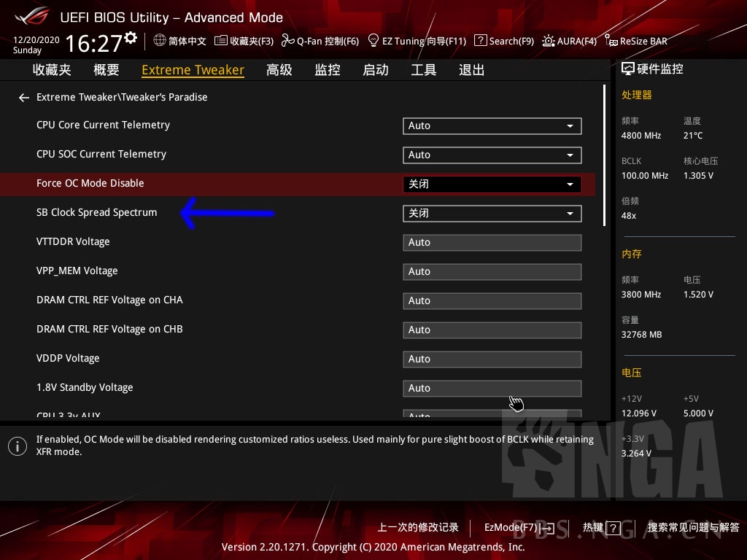
Task: Click the VTTDDR Voltage input field
Action: click(x=492, y=242)
